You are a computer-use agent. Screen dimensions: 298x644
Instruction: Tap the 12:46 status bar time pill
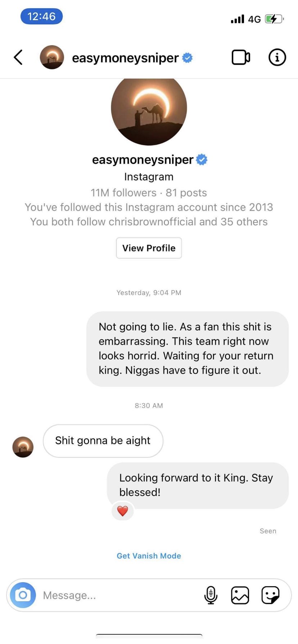point(41,16)
